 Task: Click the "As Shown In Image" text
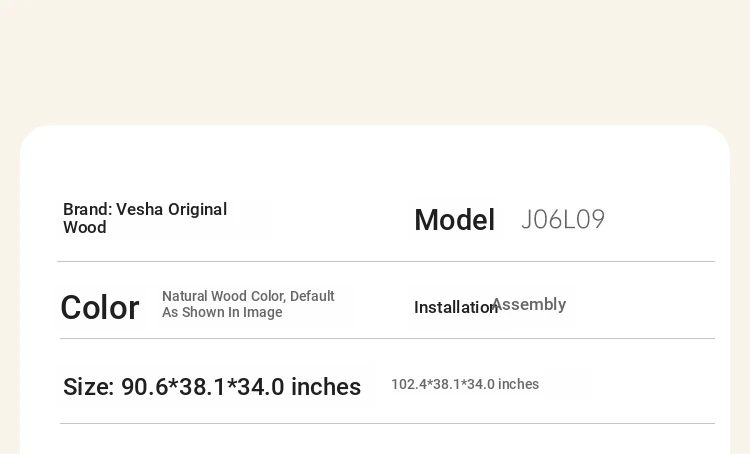pyautogui.click(x=222, y=312)
